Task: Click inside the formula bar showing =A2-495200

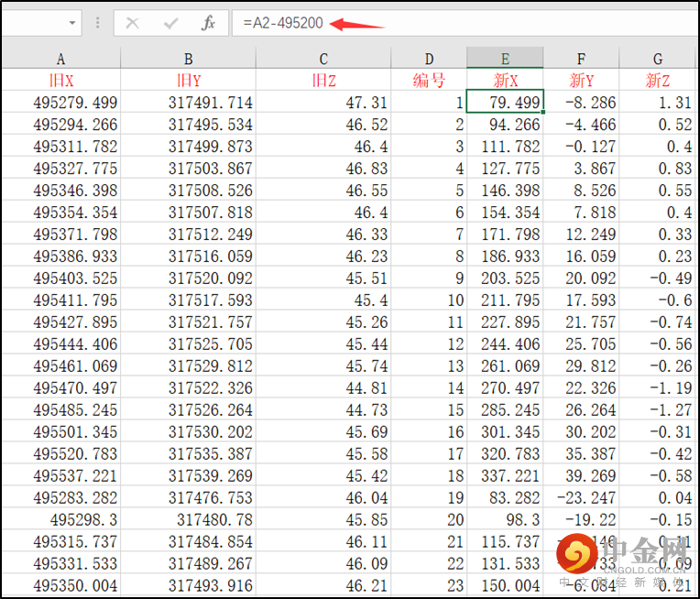Action: point(458,23)
